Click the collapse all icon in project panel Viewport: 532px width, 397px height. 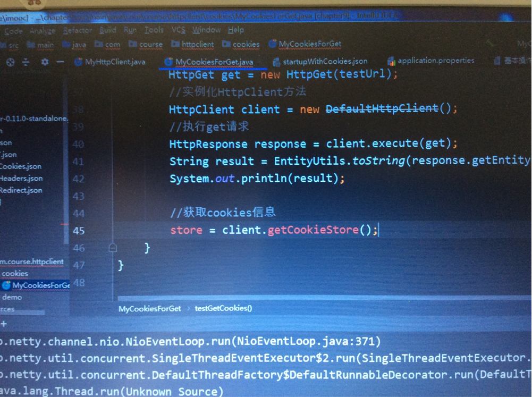click(x=26, y=62)
